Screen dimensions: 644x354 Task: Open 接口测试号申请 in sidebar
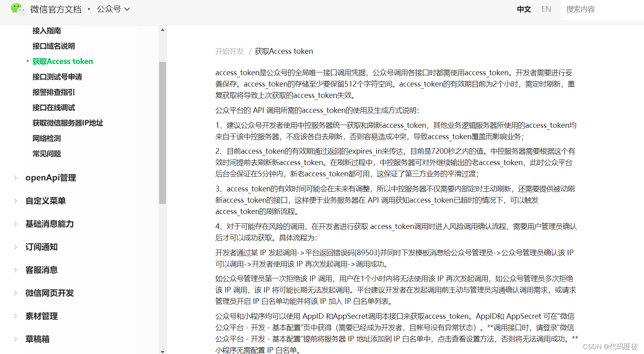tap(57, 77)
